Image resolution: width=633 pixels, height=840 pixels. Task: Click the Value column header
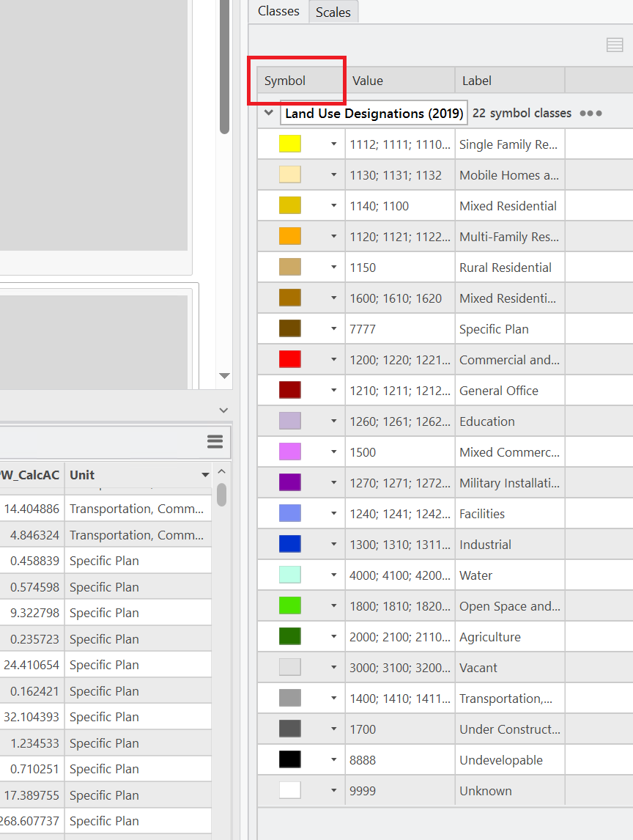367,79
